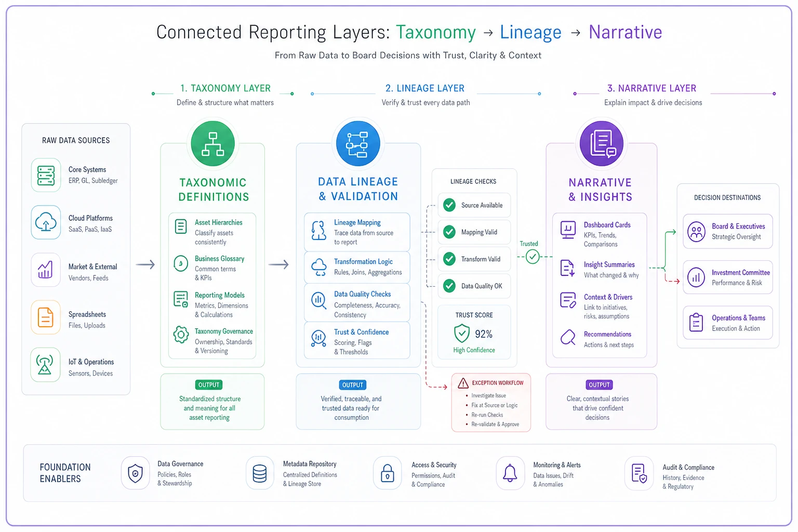This screenshot has height=532, width=798.
Task: Click the Data Quality Checks magnifier icon
Action: 318,300
